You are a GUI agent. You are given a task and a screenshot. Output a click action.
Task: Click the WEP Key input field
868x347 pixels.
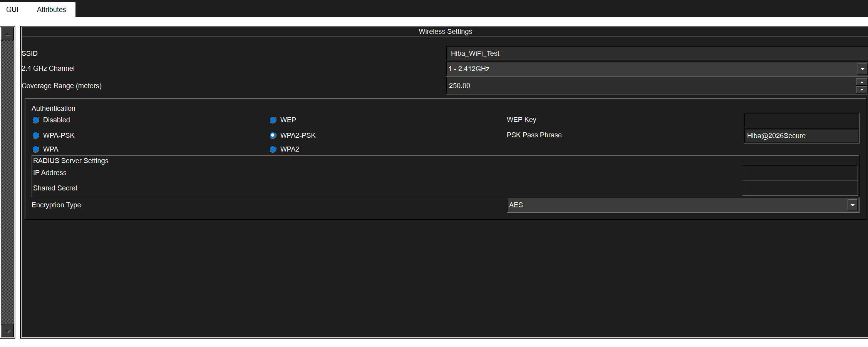click(x=801, y=120)
